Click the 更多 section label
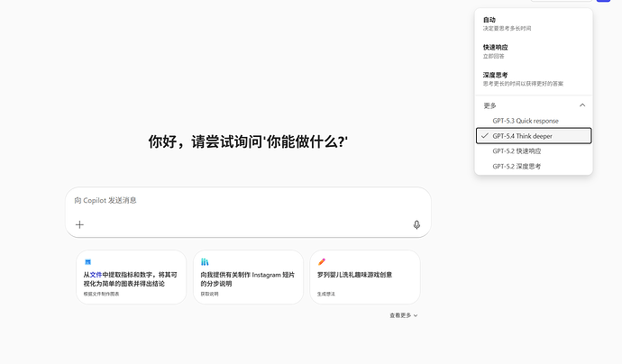Viewport: 622px width, 364px height. click(x=489, y=105)
